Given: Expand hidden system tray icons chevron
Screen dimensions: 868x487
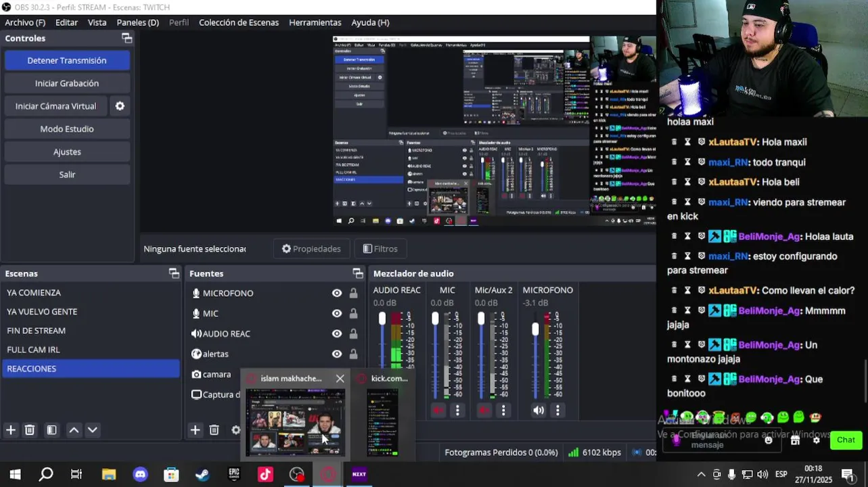Looking at the screenshot, I should click(x=701, y=475).
